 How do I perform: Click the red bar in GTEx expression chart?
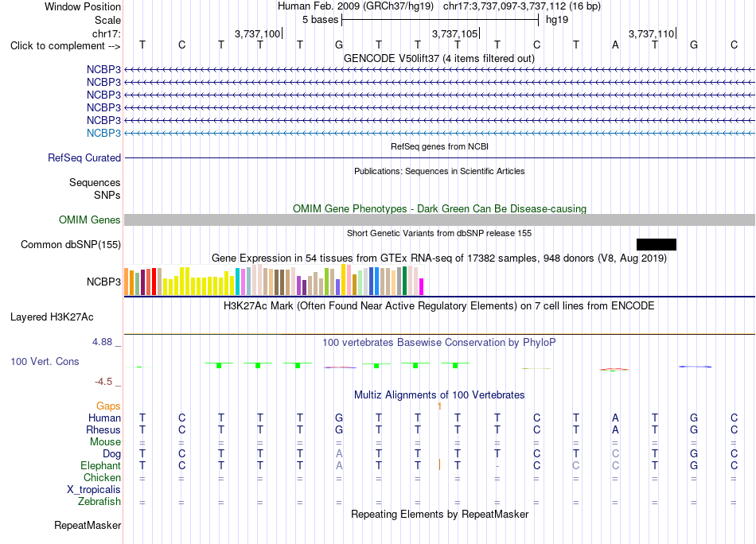(x=154, y=282)
